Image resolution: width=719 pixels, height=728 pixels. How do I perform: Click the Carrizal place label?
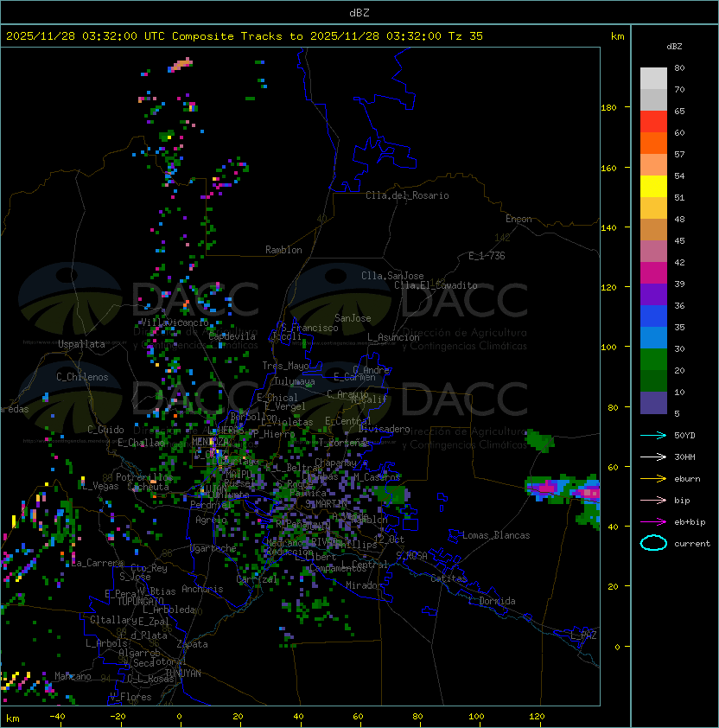click(257, 579)
